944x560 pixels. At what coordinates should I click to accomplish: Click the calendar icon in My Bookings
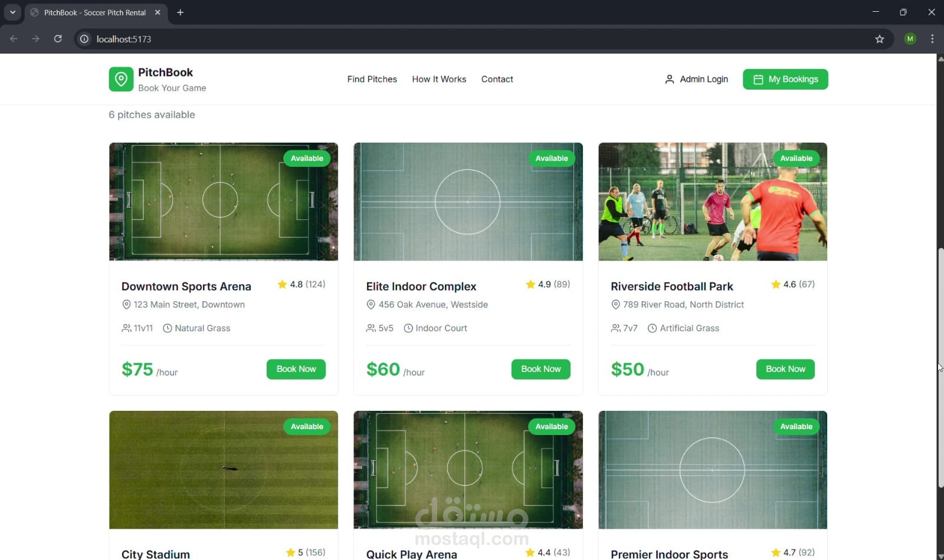point(758,79)
